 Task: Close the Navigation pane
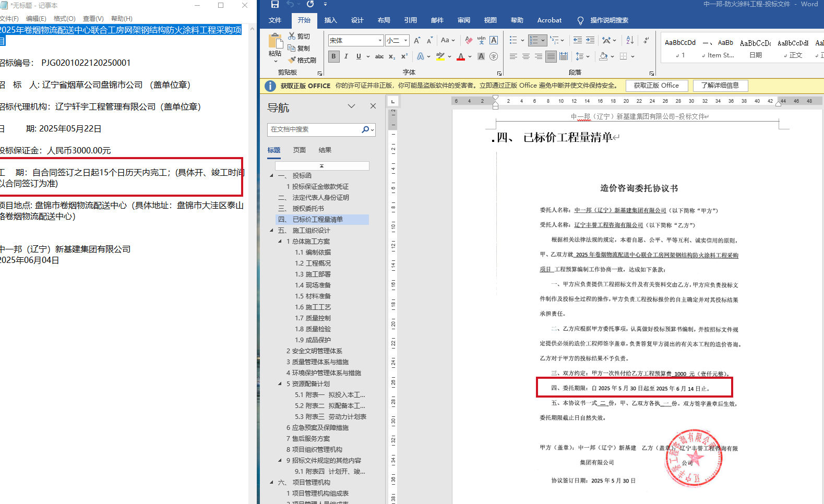[373, 106]
